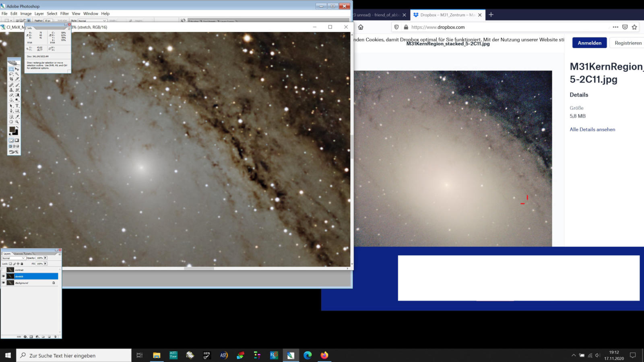
Task: Hide the stretch layer eye icon
Action: click(x=4, y=276)
